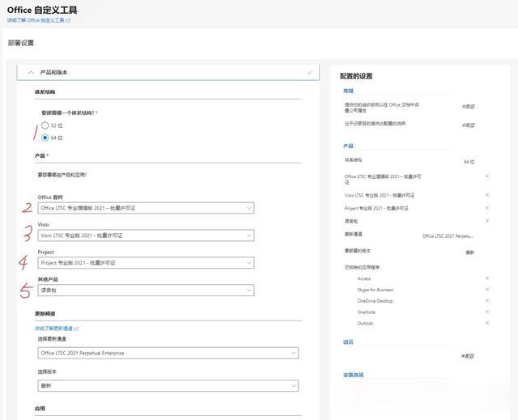The height and width of the screenshot is (420, 518).
Task: Click the 要部署的版本 row label
Action: pos(358,251)
